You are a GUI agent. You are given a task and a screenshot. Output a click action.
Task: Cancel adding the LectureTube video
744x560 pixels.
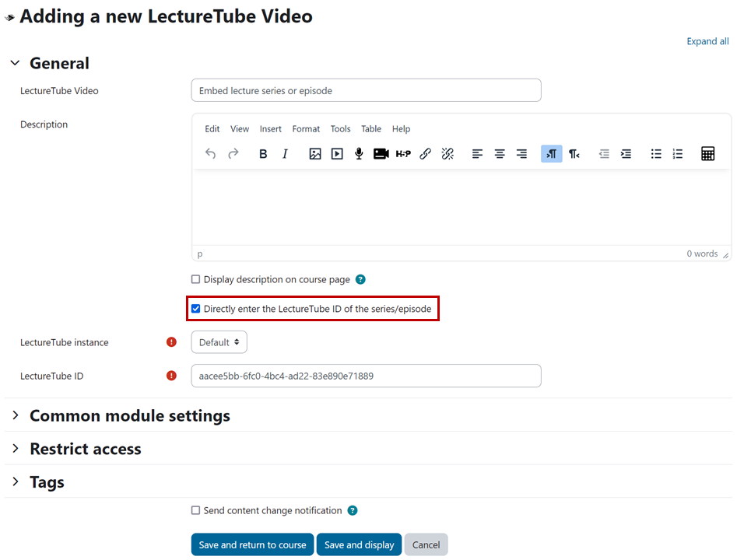426,544
